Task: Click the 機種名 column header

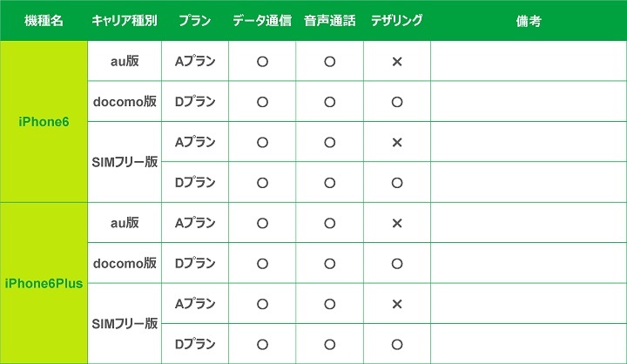Action: click(44, 21)
